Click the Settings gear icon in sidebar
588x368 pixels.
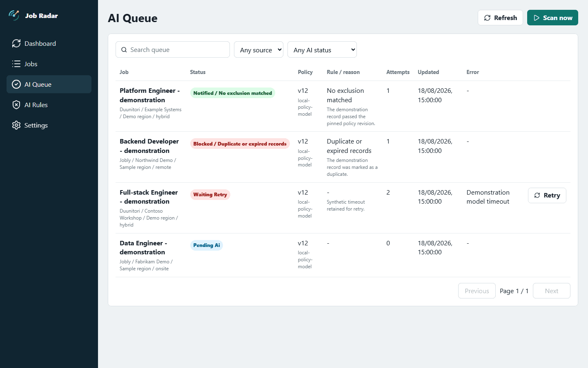click(x=16, y=125)
